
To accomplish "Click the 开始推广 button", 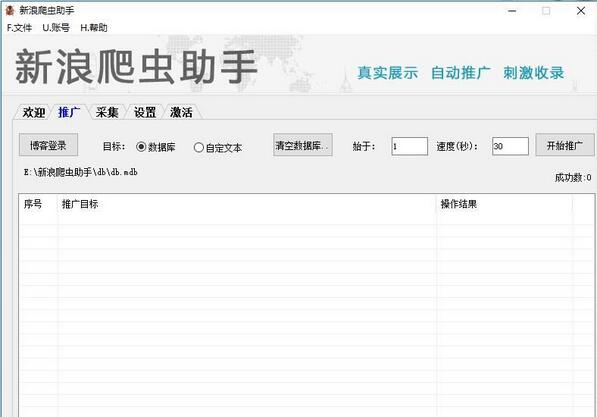I will point(565,145).
